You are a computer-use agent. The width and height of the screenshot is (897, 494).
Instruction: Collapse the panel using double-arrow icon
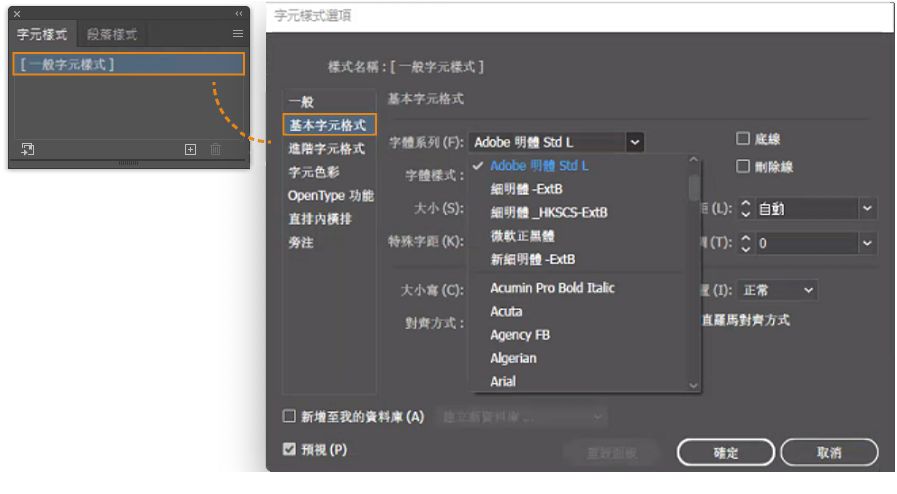tap(239, 14)
